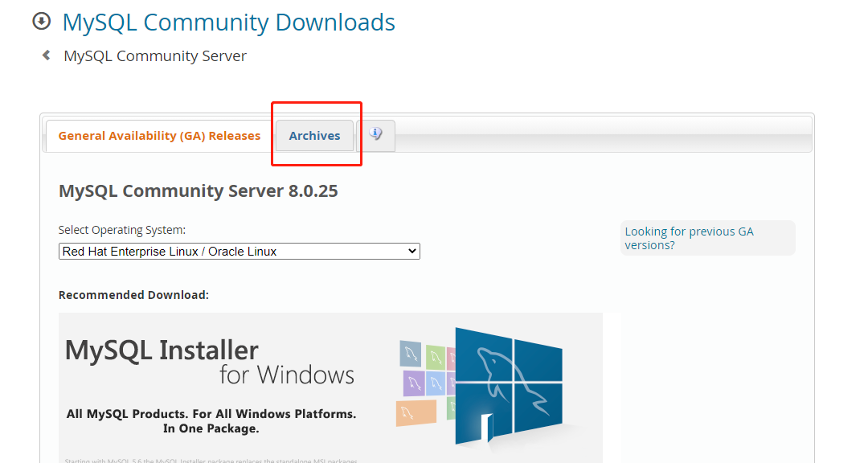
Task: Click the back chevron beside MySQL Community Server
Action: point(47,55)
